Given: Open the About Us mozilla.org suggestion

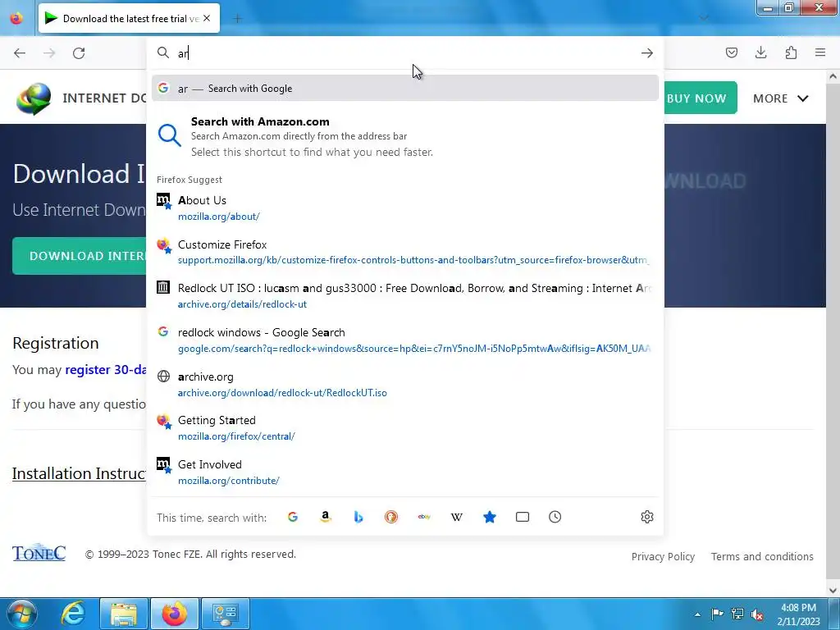Looking at the screenshot, I should (x=405, y=208).
